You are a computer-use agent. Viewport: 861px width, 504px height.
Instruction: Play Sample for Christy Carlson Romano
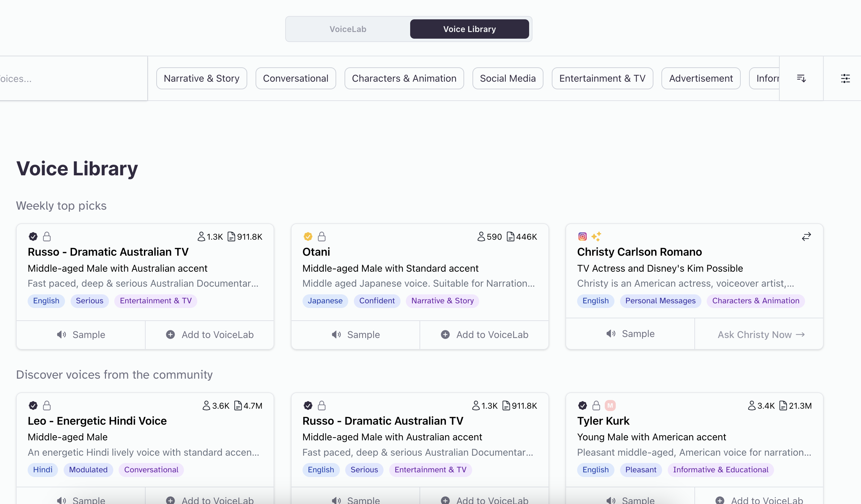click(630, 333)
